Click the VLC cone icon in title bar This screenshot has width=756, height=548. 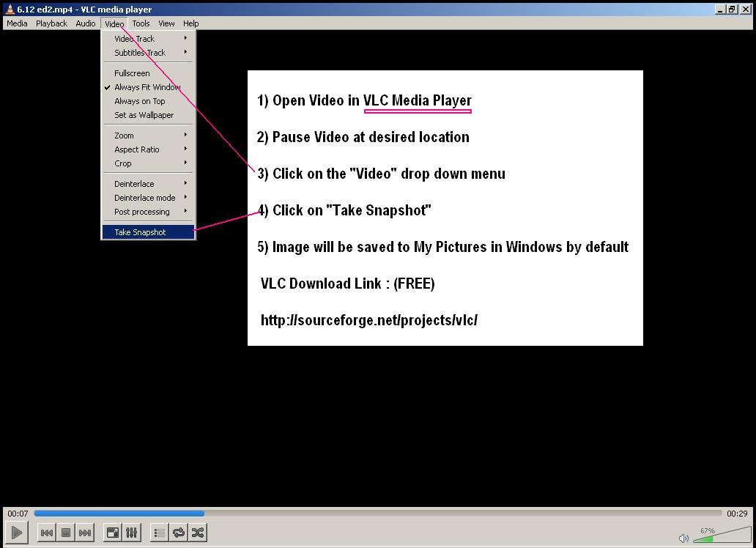coord(10,10)
